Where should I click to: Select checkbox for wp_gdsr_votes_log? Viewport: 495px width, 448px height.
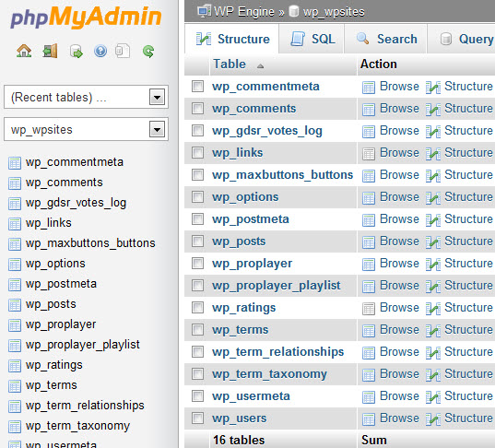coord(197,130)
